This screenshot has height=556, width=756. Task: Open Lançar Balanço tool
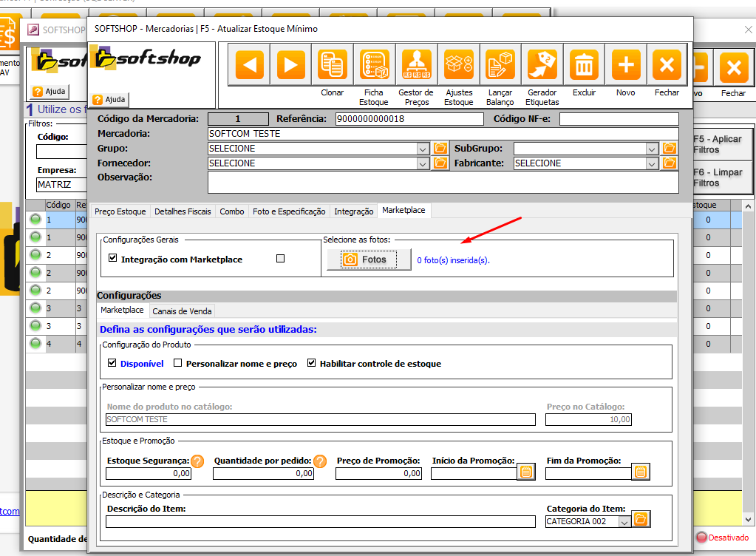tap(500, 66)
